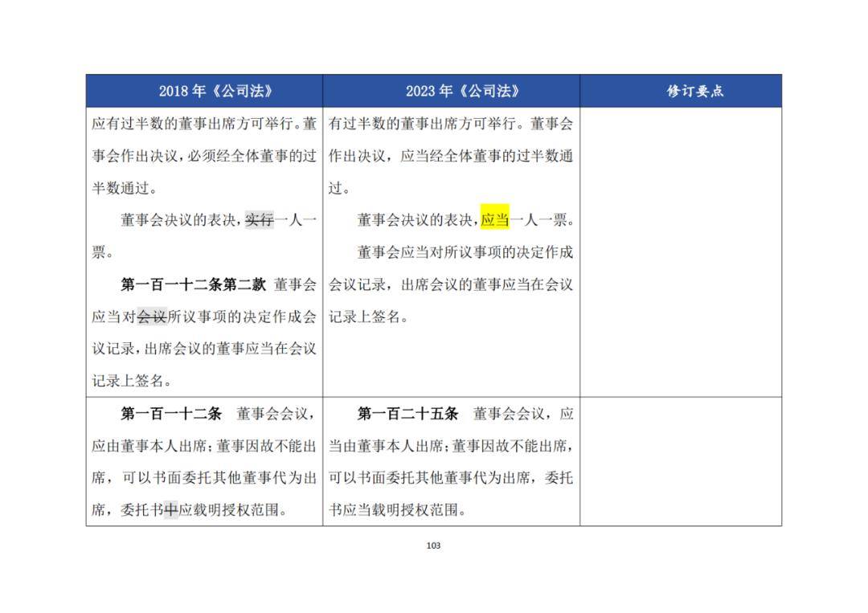Click the 修订要点 column header
This screenshot has width=868, height=613.
click(681, 91)
